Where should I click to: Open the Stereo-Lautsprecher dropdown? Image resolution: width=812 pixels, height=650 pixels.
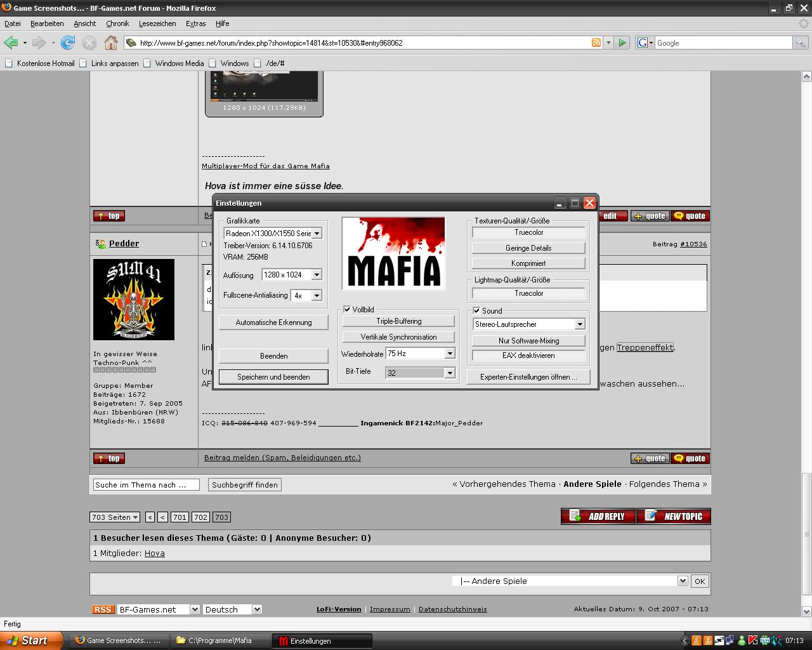pyautogui.click(x=528, y=324)
